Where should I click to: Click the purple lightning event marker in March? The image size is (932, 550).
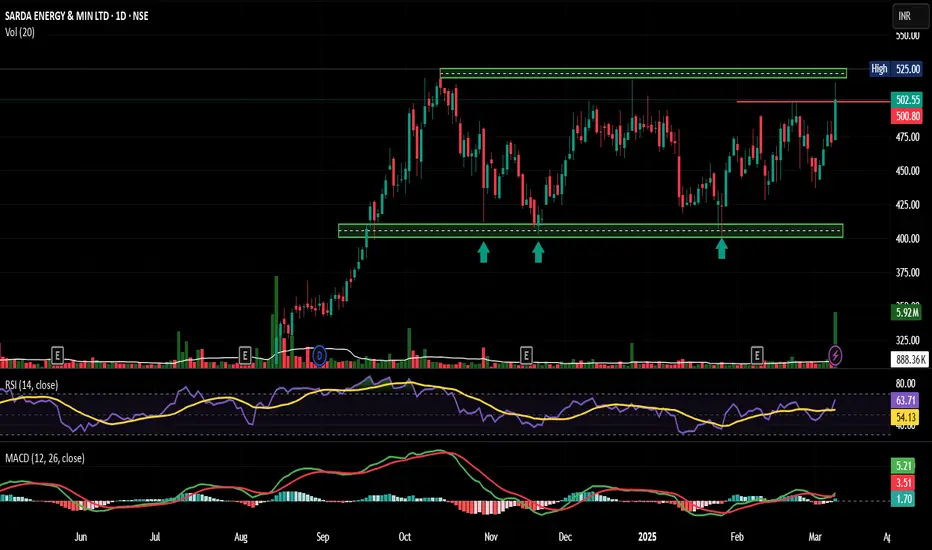click(835, 356)
